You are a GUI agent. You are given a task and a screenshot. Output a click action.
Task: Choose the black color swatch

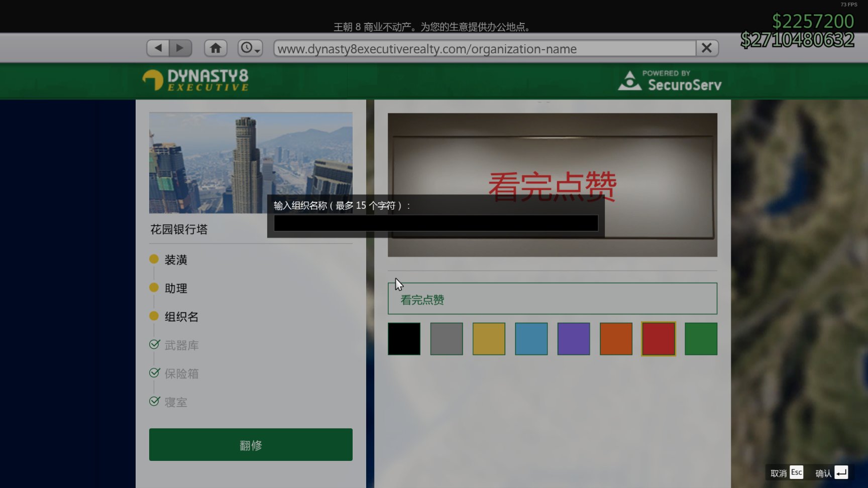(x=404, y=339)
